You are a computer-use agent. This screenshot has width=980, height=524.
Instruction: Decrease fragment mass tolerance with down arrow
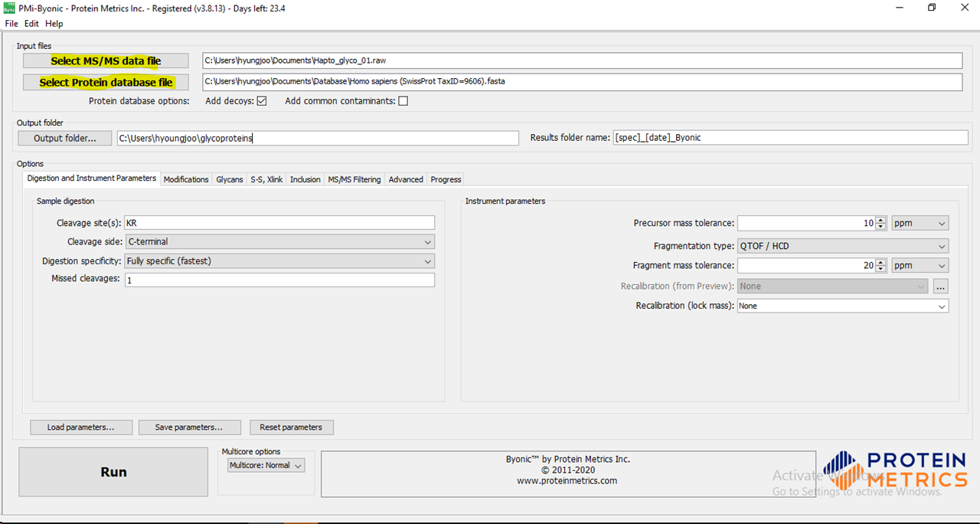(x=881, y=269)
